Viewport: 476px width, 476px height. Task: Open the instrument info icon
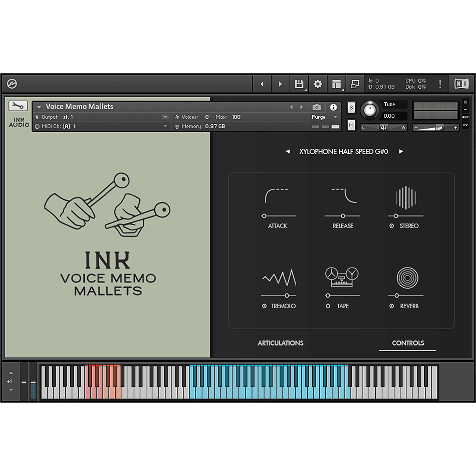pos(333,107)
